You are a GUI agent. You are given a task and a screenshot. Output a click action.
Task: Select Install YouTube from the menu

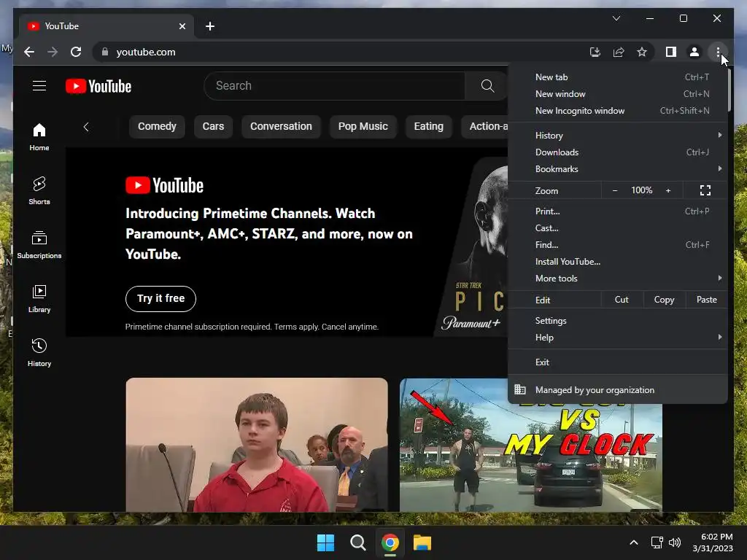pos(617,262)
